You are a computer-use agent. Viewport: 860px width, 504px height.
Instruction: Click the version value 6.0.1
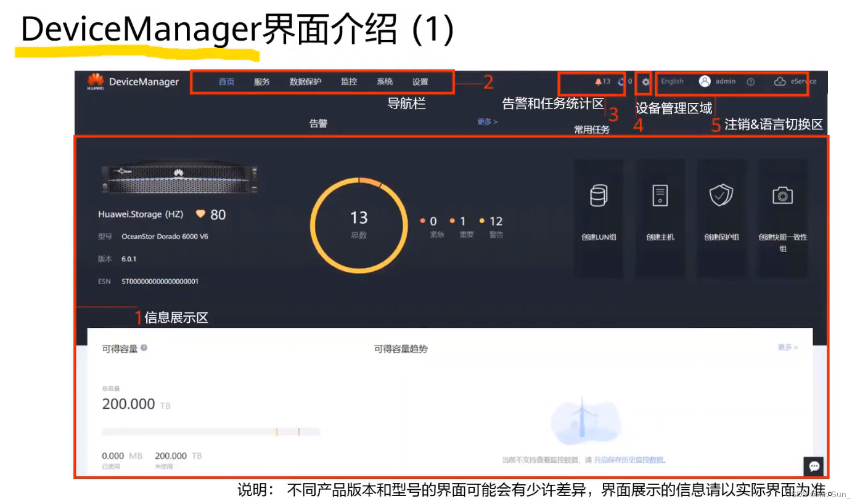point(129,259)
